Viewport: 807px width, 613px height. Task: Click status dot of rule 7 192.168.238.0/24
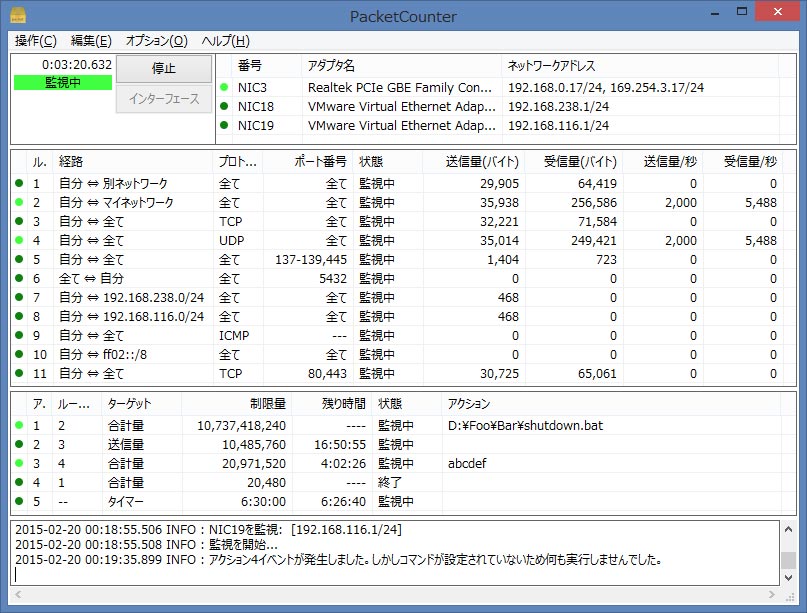click(19, 297)
